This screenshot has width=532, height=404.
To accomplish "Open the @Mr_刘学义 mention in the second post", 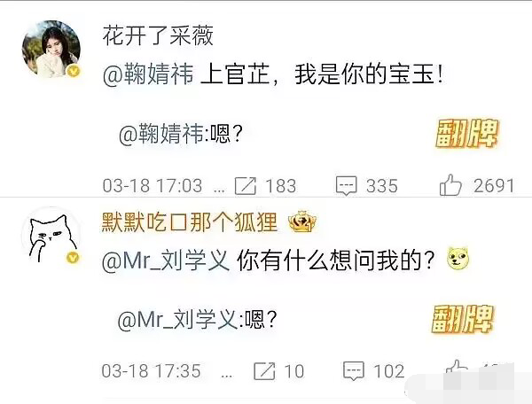I will pyautogui.click(x=166, y=260).
